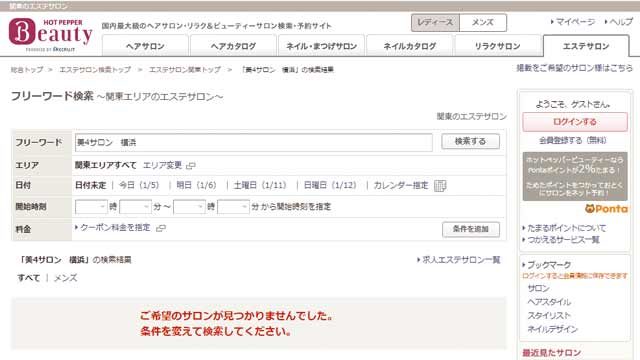Open たまるポイントについて link
The width and height of the screenshot is (640, 360).
point(567,228)
